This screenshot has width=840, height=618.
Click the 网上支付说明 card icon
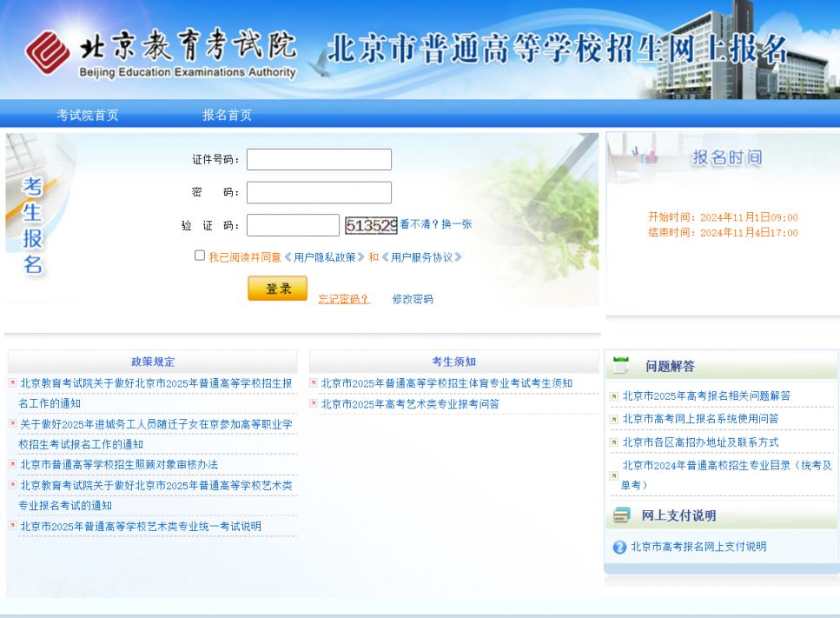click(x=622, y=515)
